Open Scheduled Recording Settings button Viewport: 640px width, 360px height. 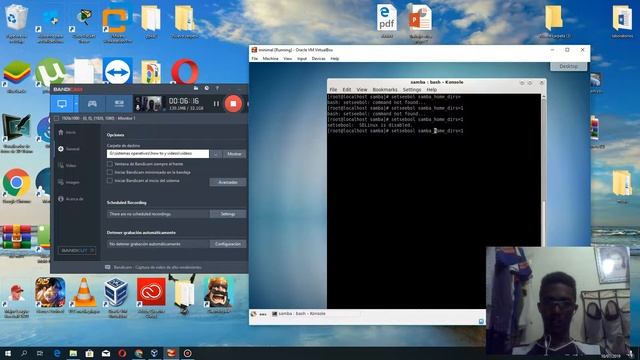228,214
